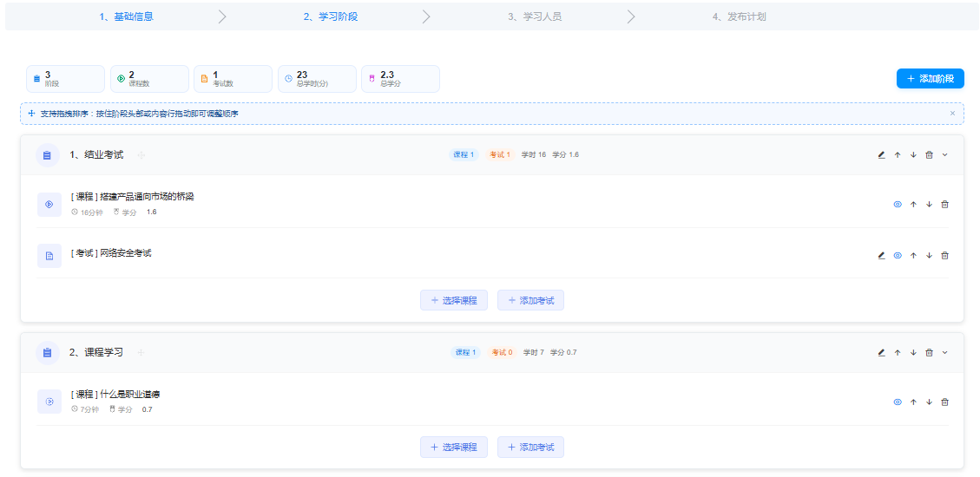
Task: Move course 什么是职业道德 up
Action: coord(913,402)
